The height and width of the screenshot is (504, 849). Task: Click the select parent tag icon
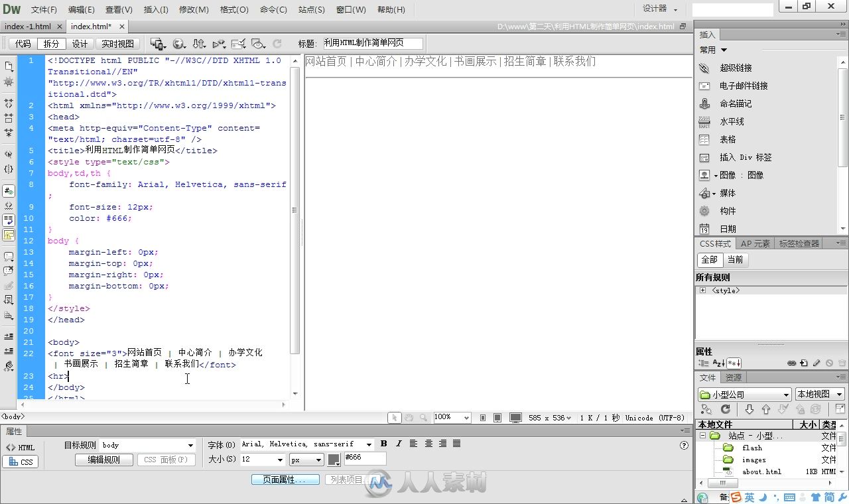(9, 154)
